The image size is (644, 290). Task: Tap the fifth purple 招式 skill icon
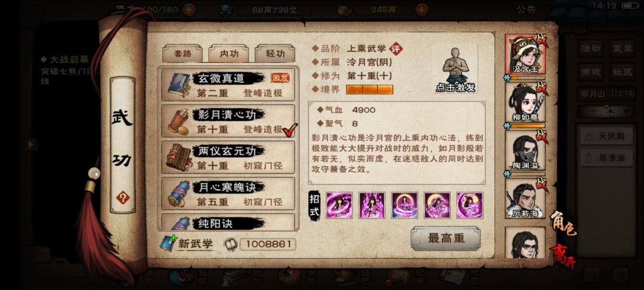point(470,205)
